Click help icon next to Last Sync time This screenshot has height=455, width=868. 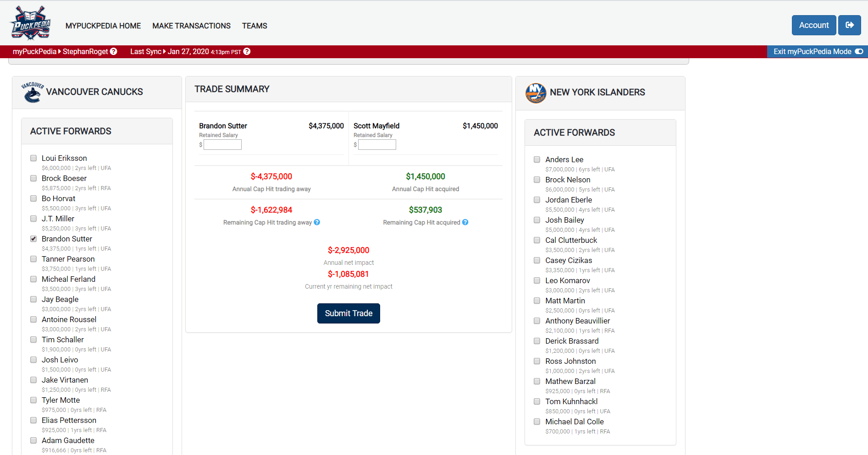247,52
